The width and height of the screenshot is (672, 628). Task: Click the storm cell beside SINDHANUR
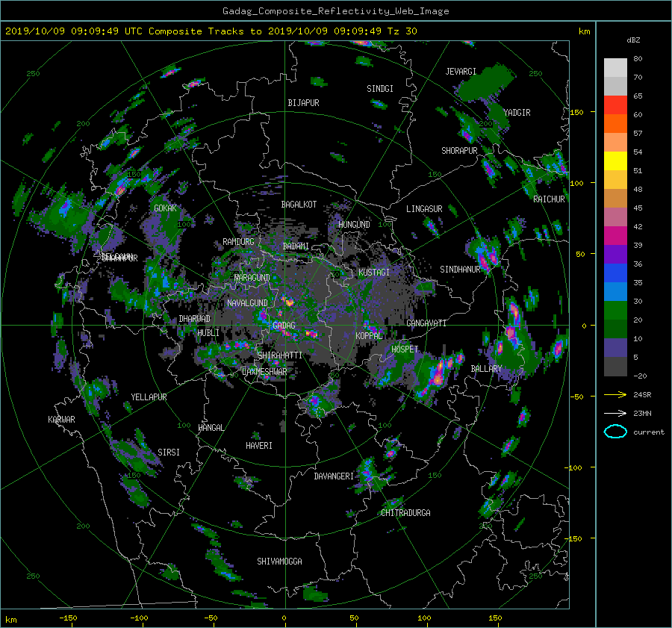point(486,255)
